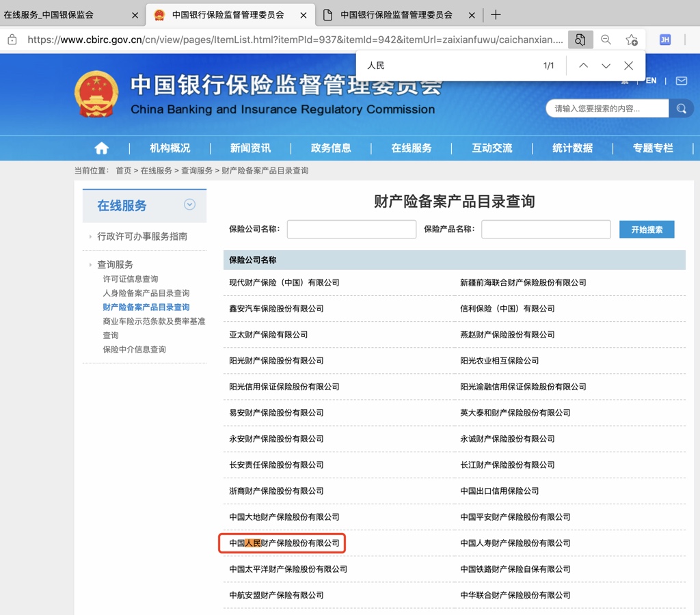700x615 pixels.
Task: Click the 开始搜索 button
Action: click(x=647, y=230)
